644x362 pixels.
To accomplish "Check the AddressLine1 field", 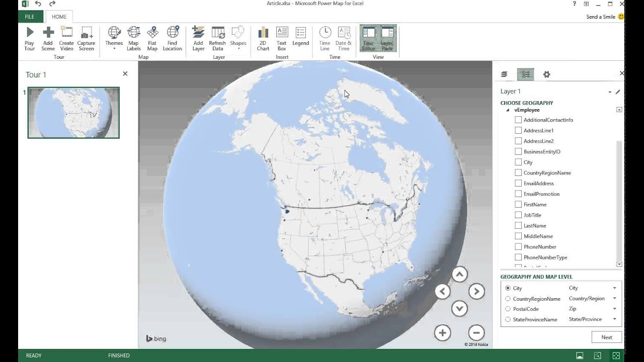I will [518, 130].
